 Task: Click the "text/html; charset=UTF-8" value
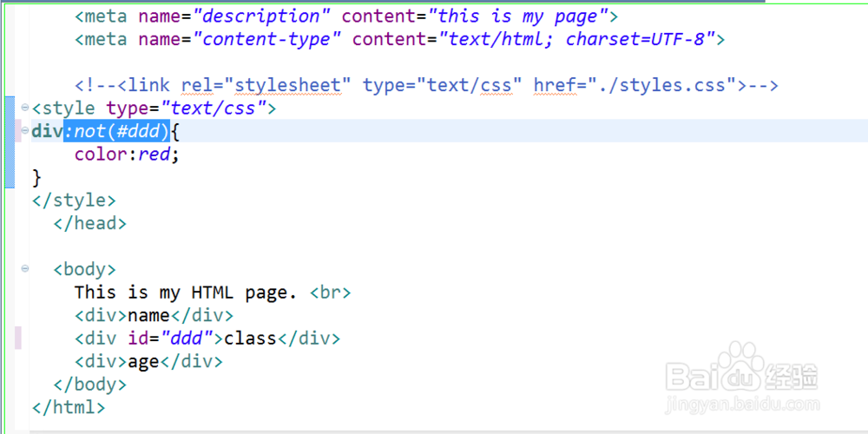click(x=575, y=40)
